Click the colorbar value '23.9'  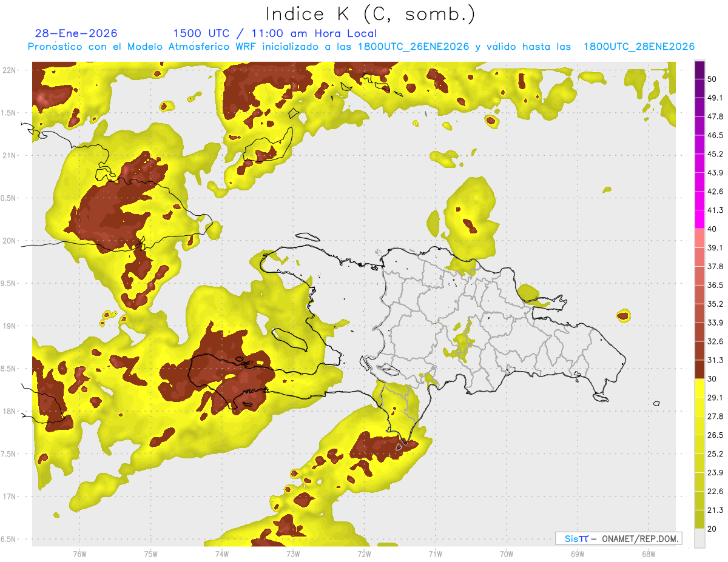pyautogui.click(x=715, y=473)
